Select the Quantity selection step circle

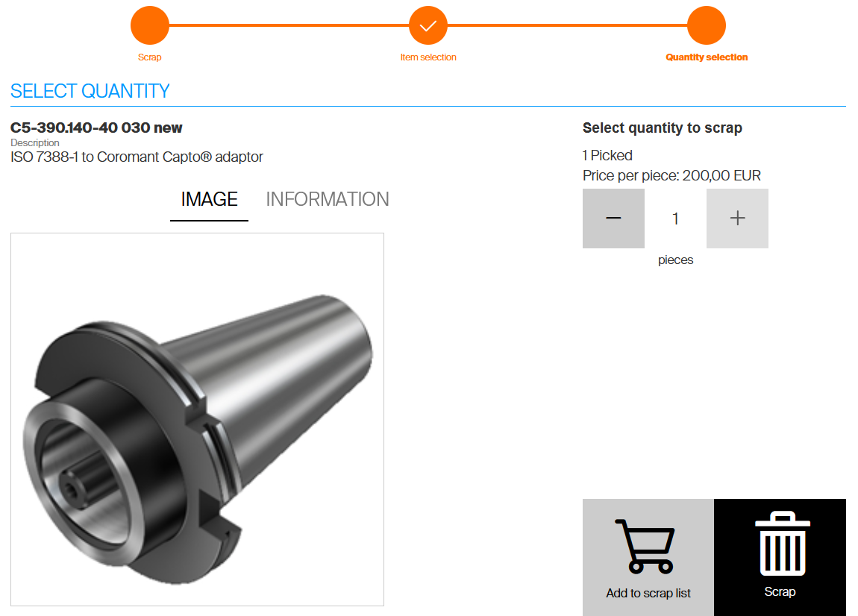pyautogui.click(x=707, y=25)
